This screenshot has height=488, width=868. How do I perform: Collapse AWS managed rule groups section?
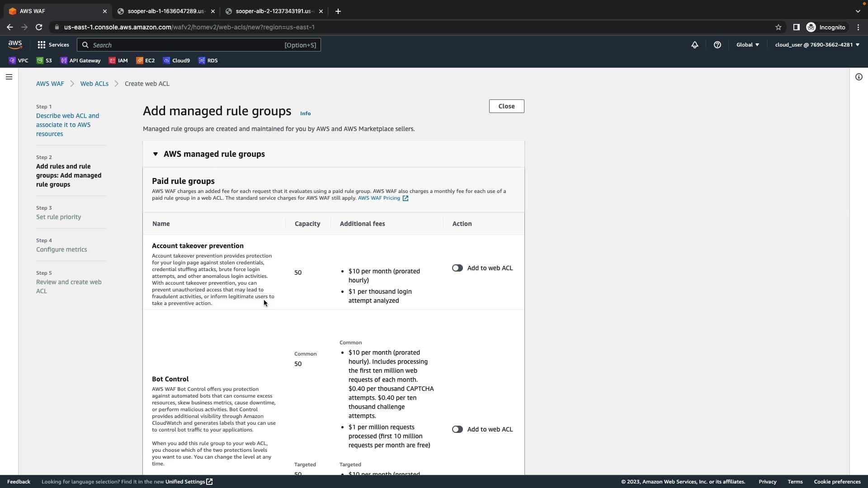tap(156, 154)
